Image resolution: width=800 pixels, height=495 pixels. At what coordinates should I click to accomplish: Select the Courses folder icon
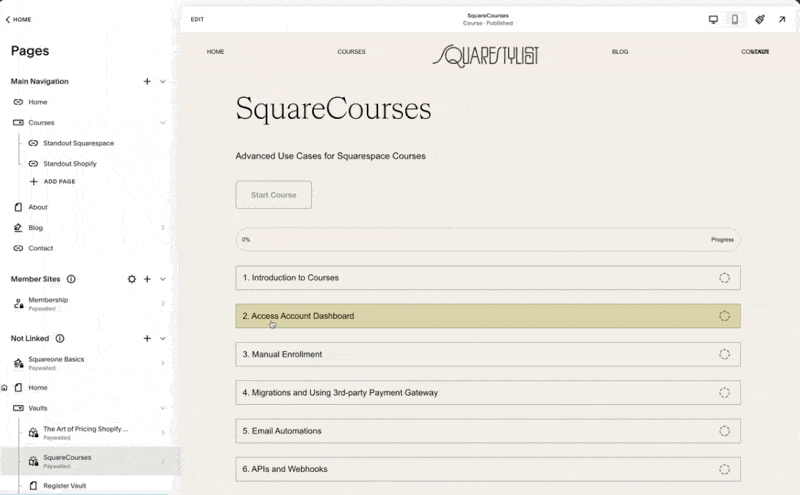pyautogui.click(x=18, y=122)
